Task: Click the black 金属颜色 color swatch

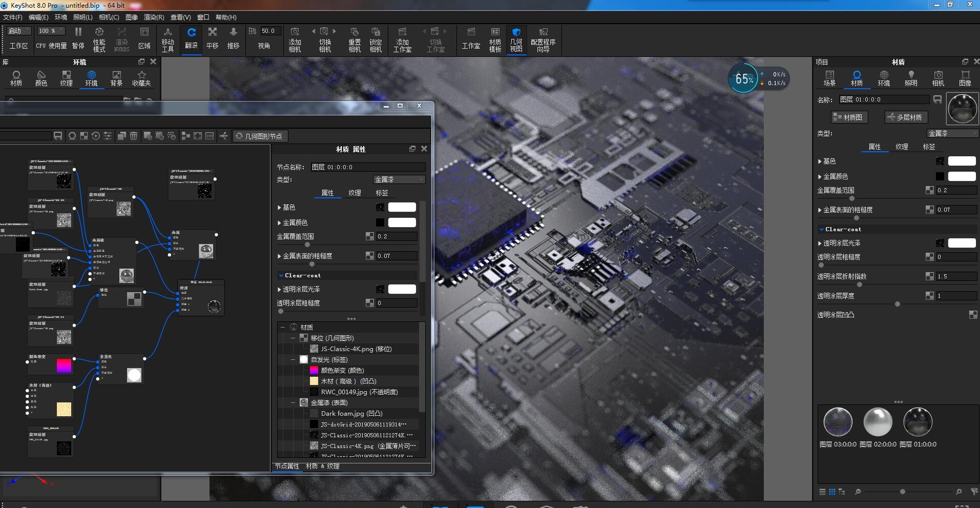Action: (x=939, y=176)
